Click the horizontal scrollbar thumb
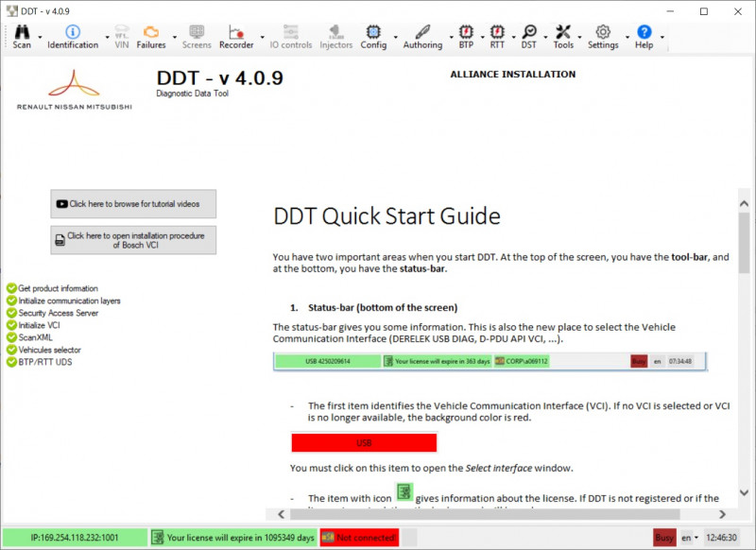The image size is (756, 550). pyautogui.click(x=485, y=514)
